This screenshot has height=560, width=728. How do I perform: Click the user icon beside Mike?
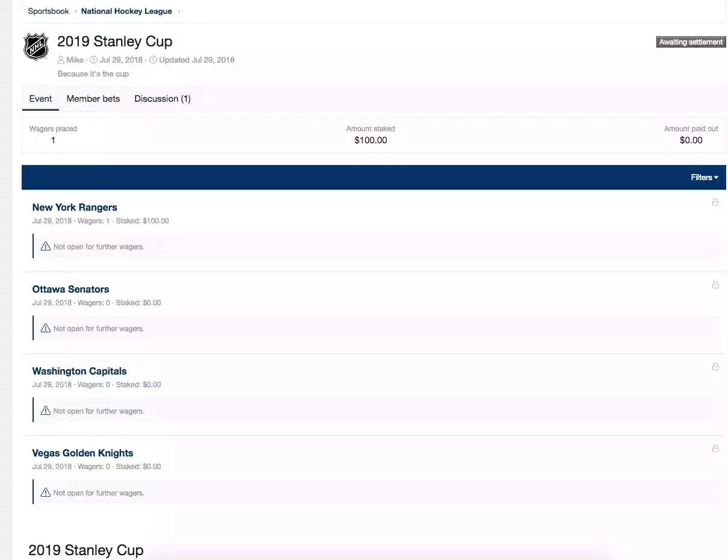pos(61,60)
